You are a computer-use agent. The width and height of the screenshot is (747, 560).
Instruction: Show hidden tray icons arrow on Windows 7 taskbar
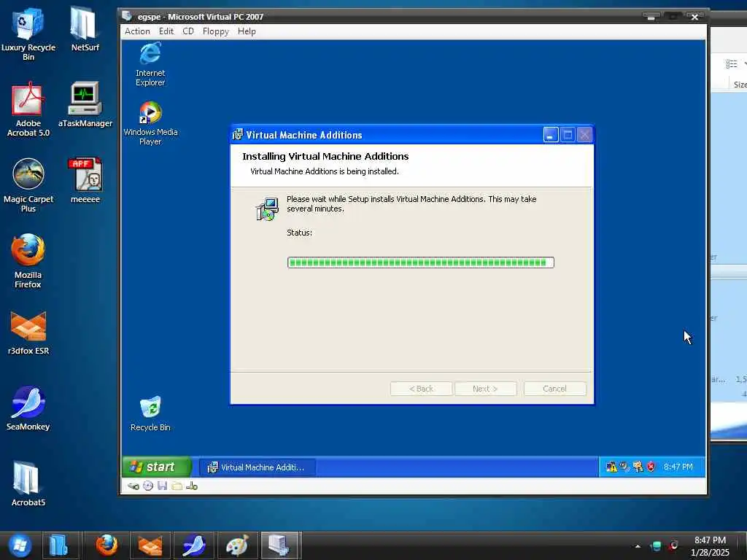[x=638, y=546]
